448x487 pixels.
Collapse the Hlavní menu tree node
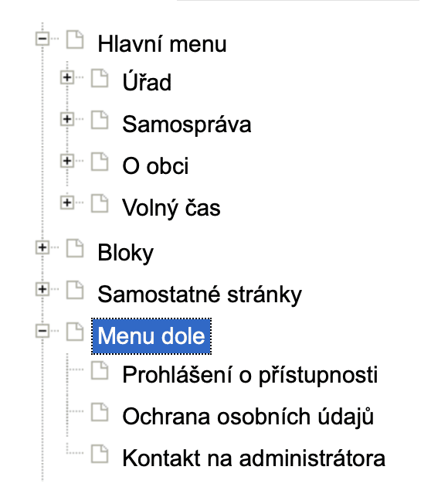click(x=42, y=39)
